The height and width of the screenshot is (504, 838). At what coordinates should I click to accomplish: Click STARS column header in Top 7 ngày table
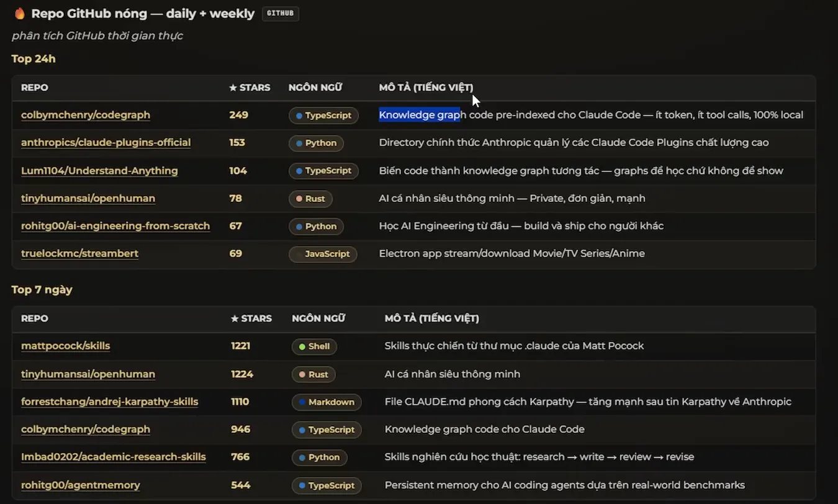(x=251, y=318)
